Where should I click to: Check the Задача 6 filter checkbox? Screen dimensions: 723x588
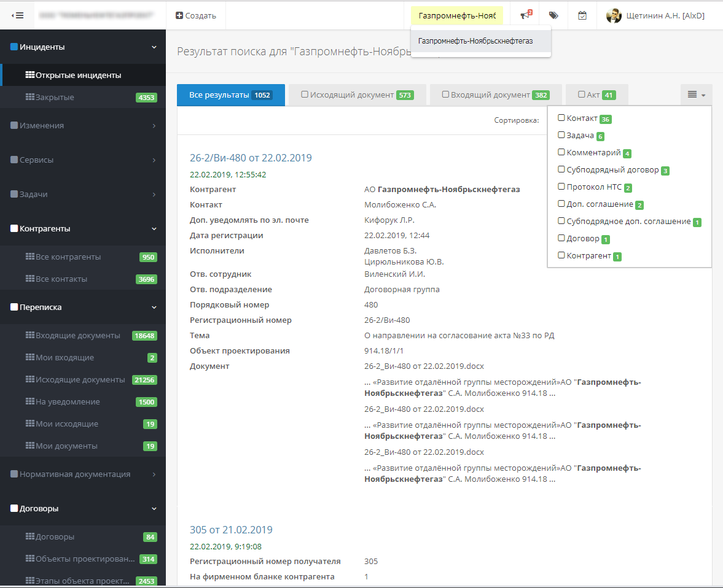click(561, 135)
